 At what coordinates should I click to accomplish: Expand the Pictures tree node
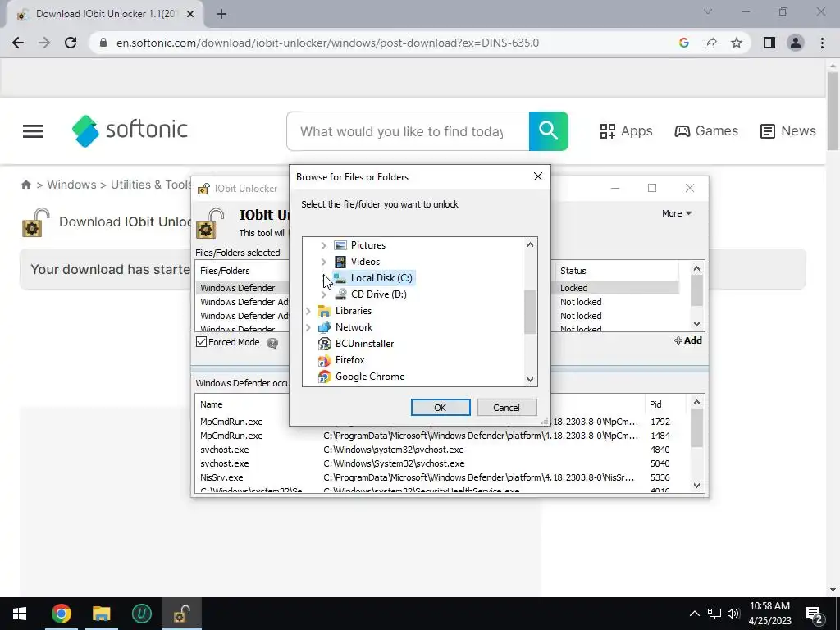tap(323, 245)
